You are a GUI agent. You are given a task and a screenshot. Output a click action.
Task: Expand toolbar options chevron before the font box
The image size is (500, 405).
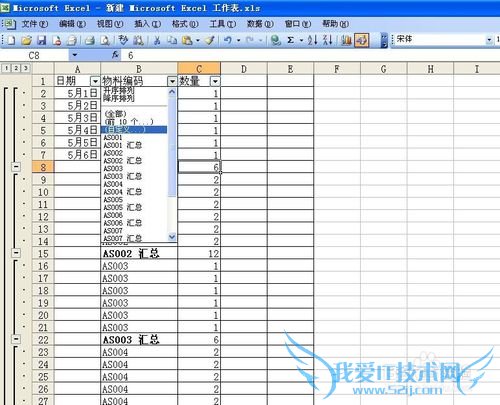pos(384,40)
